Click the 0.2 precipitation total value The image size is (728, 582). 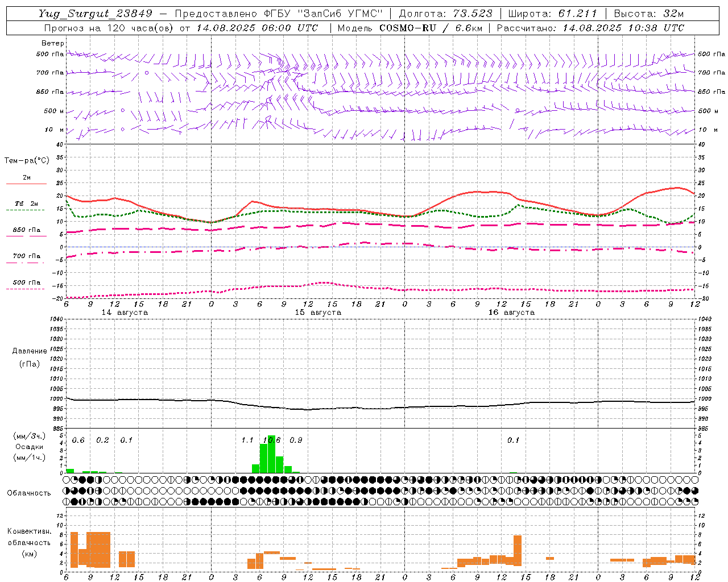tap(103, 440)
